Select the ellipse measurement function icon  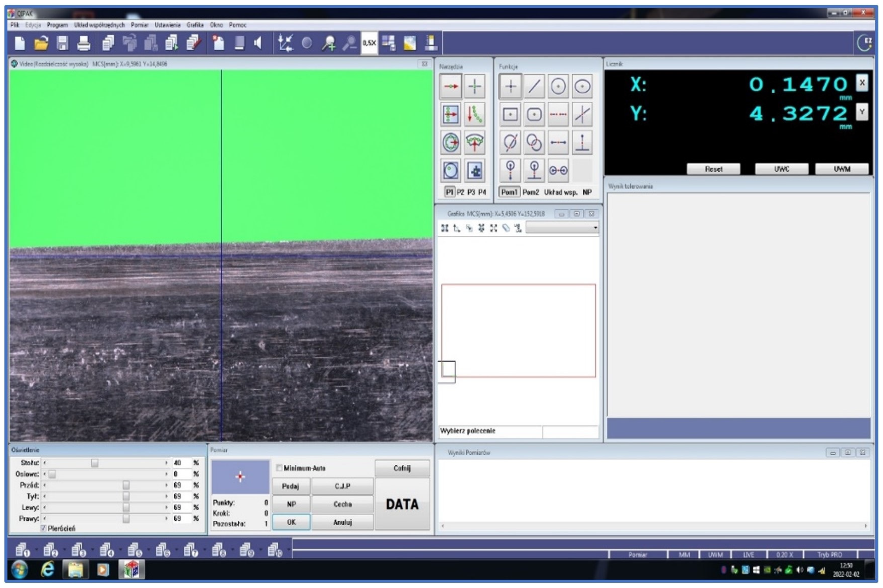582,86
